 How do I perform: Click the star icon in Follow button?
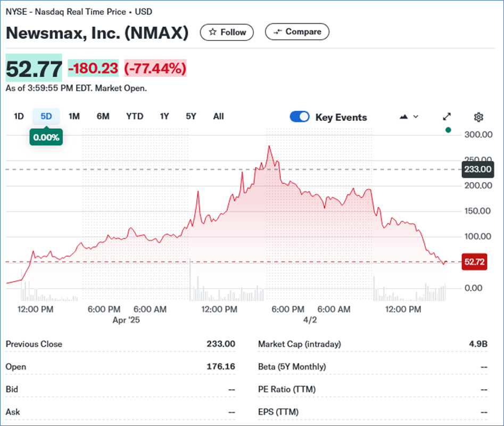[x=212, y=32]
